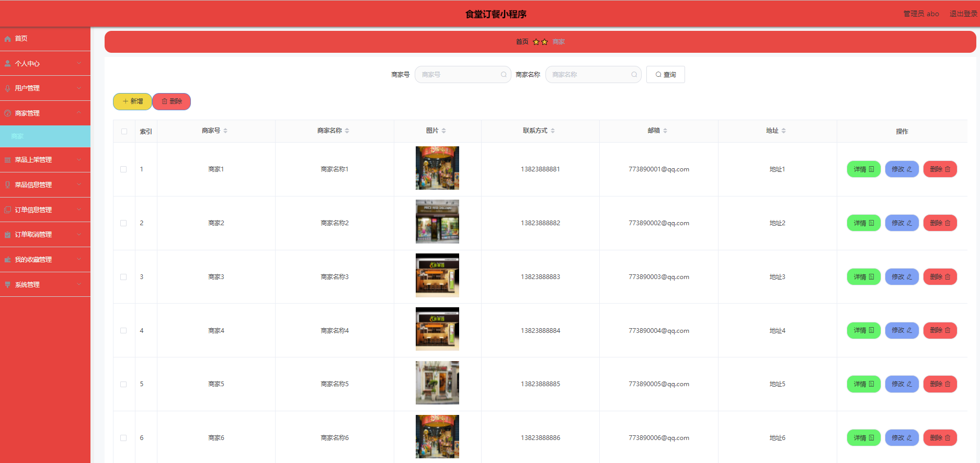Click the list icon beside 菜品上架管理
The width and height of the screenshot is (980, 463).
[8, 160]
